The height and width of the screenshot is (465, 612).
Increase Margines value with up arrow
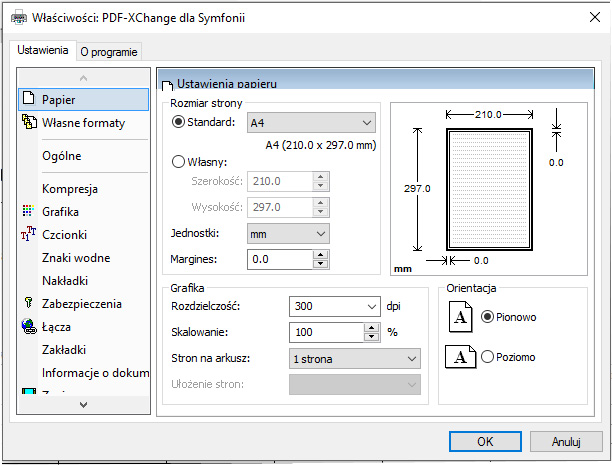point(320,255)
